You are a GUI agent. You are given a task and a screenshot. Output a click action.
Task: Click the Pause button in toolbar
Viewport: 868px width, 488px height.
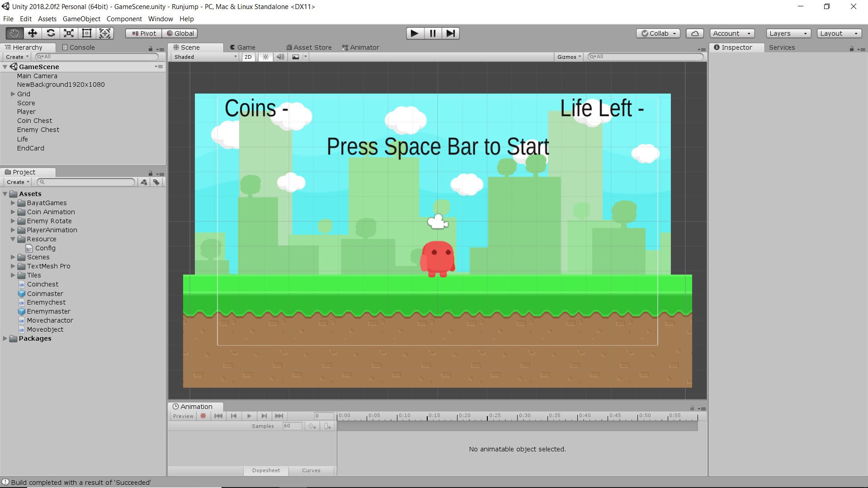tap(433, 33)
